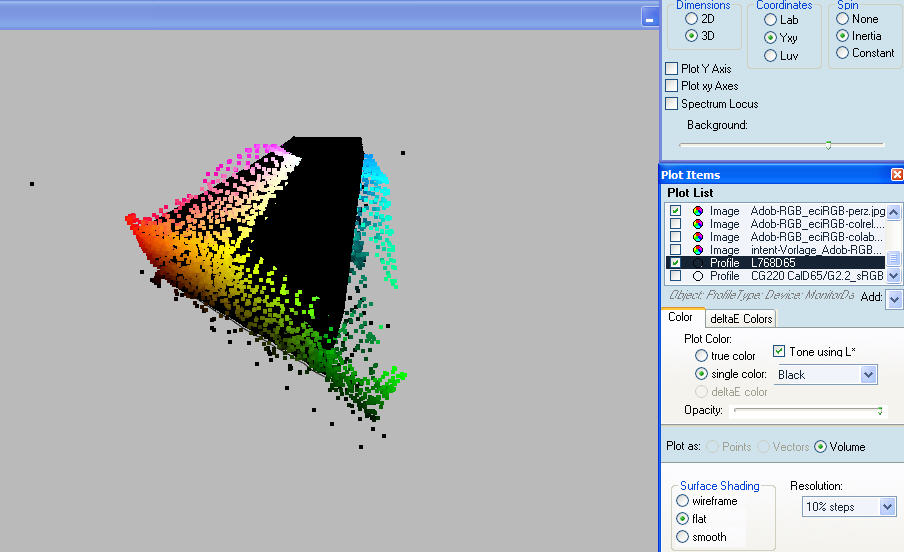Click color wheel icon of Adob-RGB_eciRGB-colrel image
Viewport: 904px width, 552px height.
coord(698,224)
